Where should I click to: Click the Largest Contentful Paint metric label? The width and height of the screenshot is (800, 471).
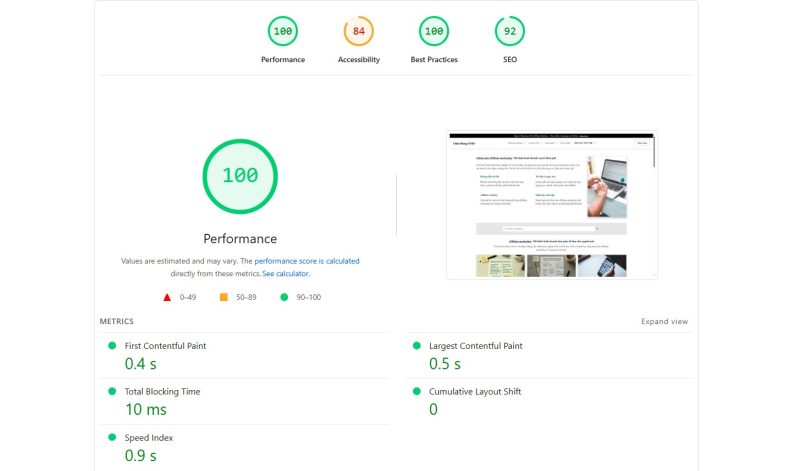(x=476, y=346)
